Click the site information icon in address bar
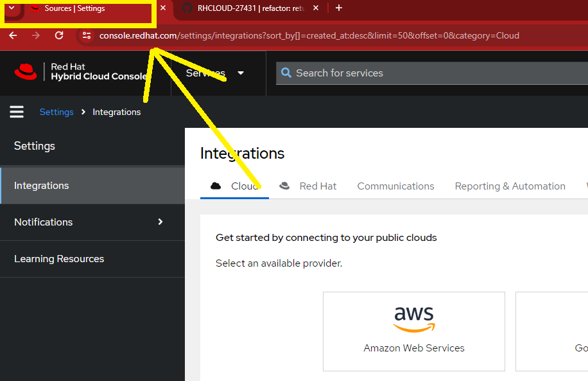 click(x=87, y=35)
